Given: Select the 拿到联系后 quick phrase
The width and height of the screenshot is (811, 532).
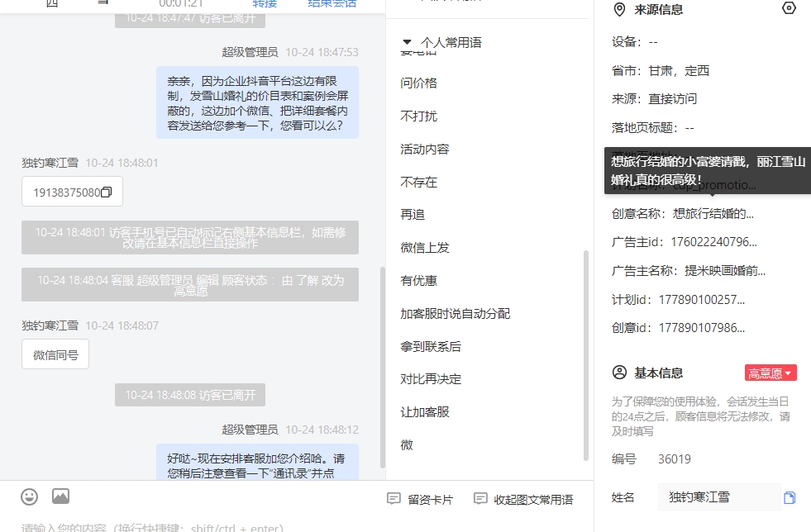Looking at the screenshot, I should 431,347.
